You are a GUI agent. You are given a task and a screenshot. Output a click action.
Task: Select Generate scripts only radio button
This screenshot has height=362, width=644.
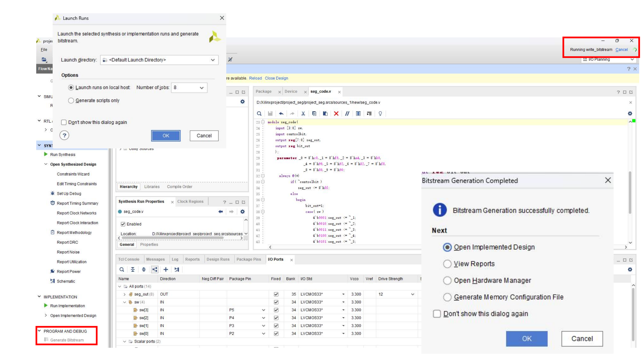pos(71,100)
